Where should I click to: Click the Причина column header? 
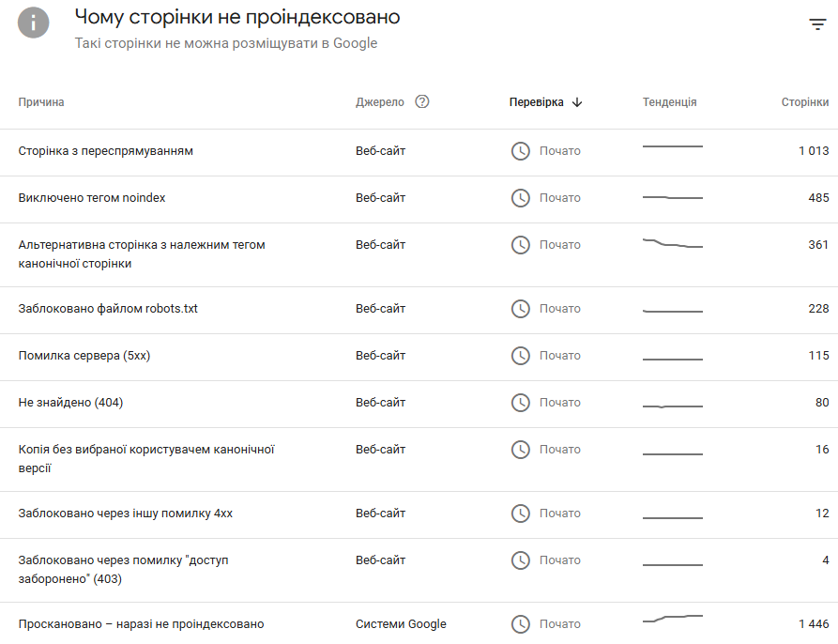[41, 102]
